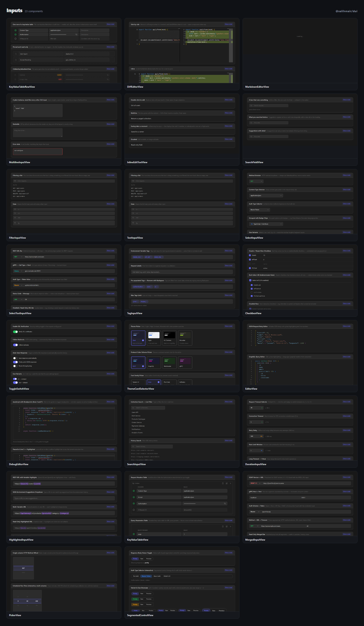The image size is (364, 626).
Task: Open the Bearer Token Auth Type Selector dropdown
Action: (x=259, y=210)
